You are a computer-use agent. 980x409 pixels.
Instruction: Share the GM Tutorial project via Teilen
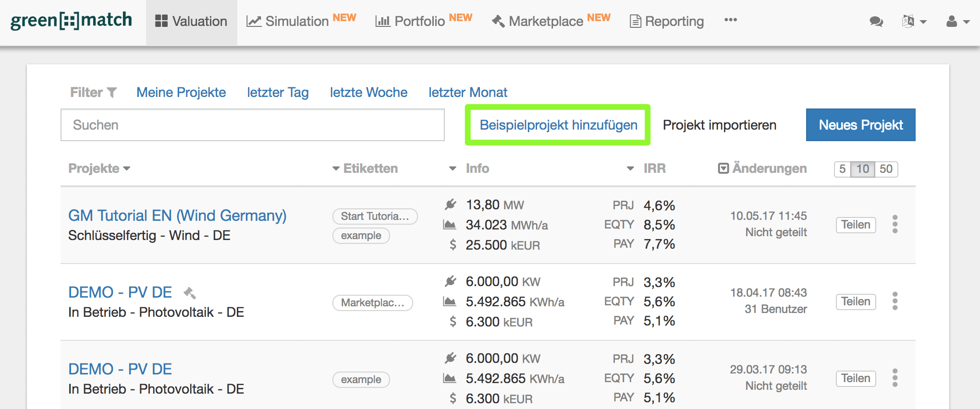click(856, 225)
